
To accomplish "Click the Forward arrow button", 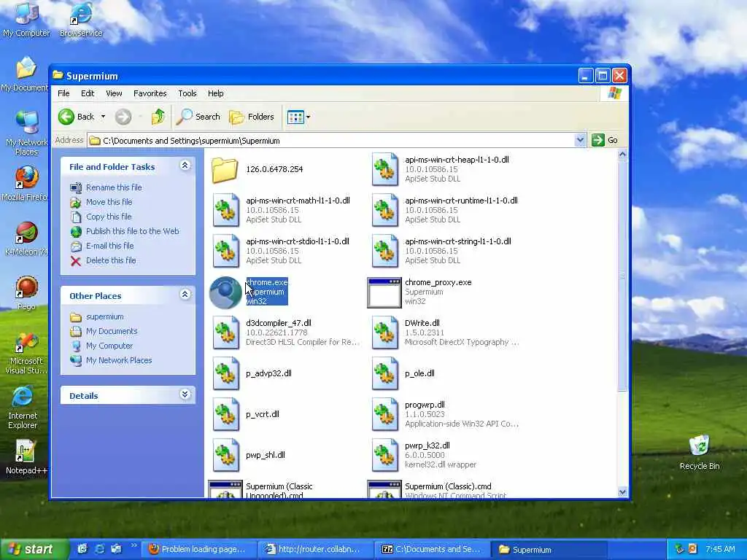I will 123,117.
